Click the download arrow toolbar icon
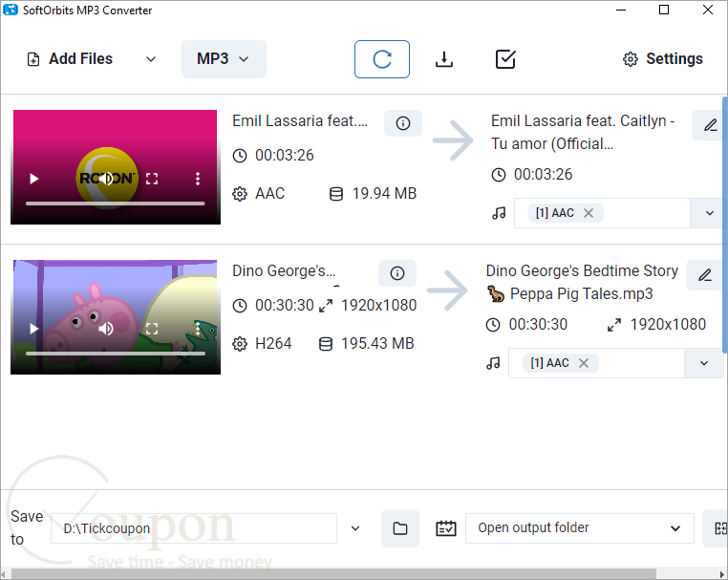Viewport: 728px width, 580px height. pyautogui.click(x=444, y=59)
